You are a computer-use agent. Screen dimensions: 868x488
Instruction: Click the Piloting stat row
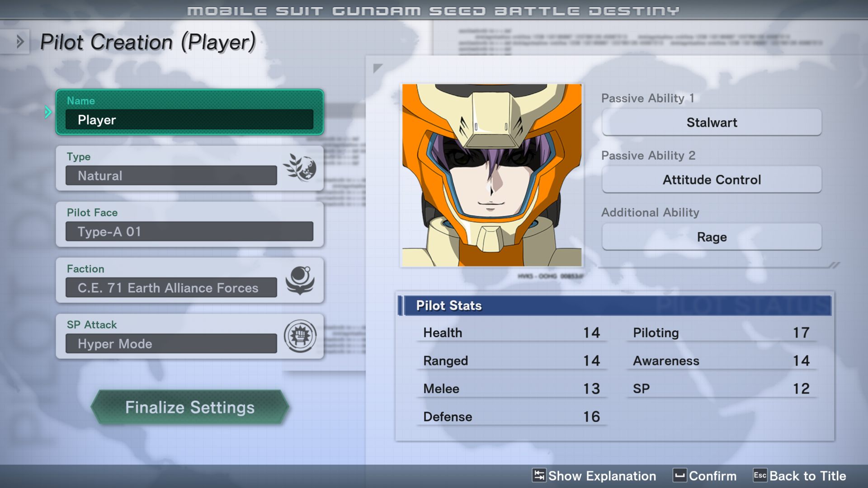[x=722, y=333]
